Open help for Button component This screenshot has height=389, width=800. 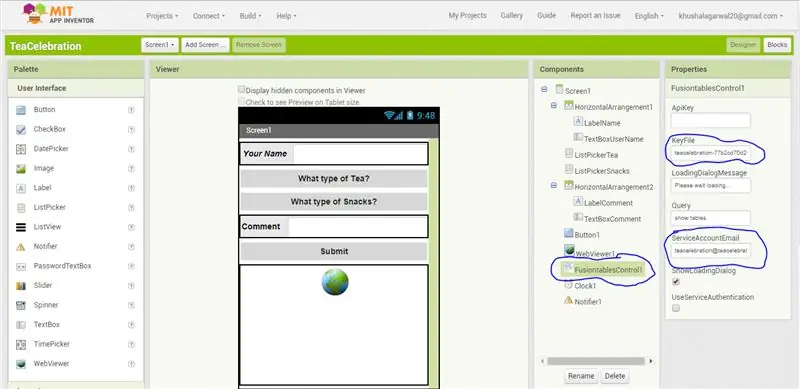coord(131,110)
